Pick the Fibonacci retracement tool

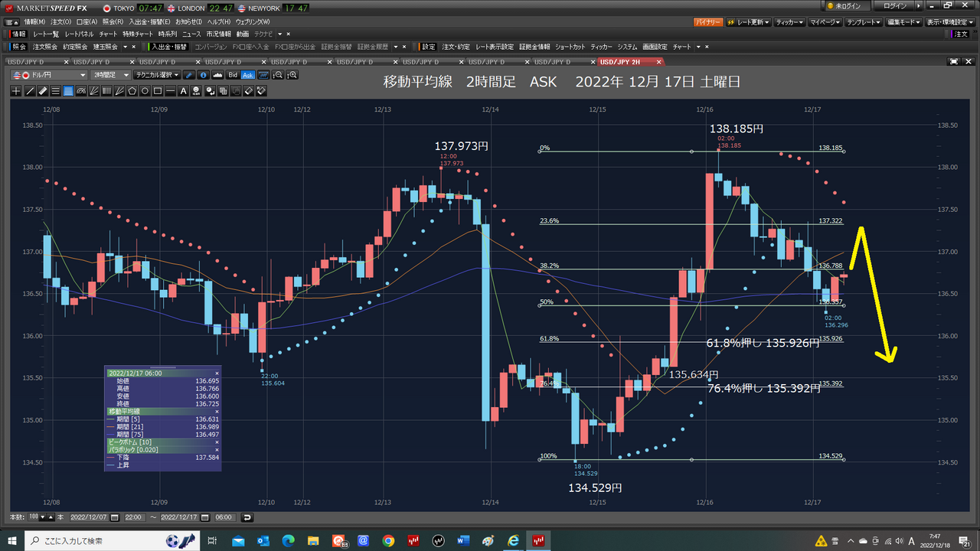point(69,91)
